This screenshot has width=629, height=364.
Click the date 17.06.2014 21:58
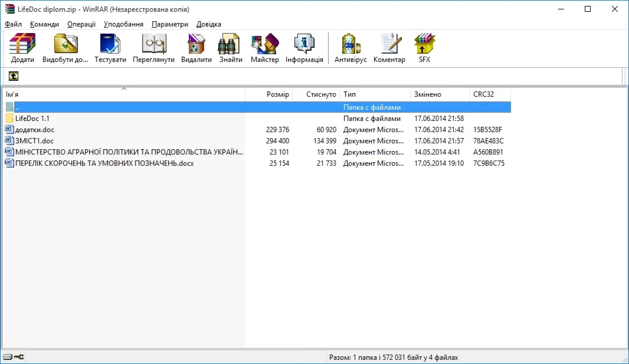click(x=439, y=118)
